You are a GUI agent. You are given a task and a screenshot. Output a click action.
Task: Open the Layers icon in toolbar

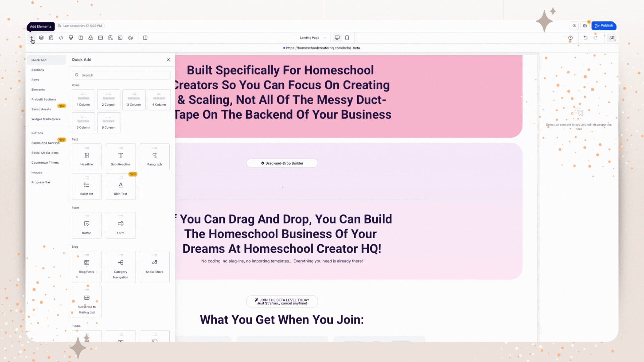41,38
